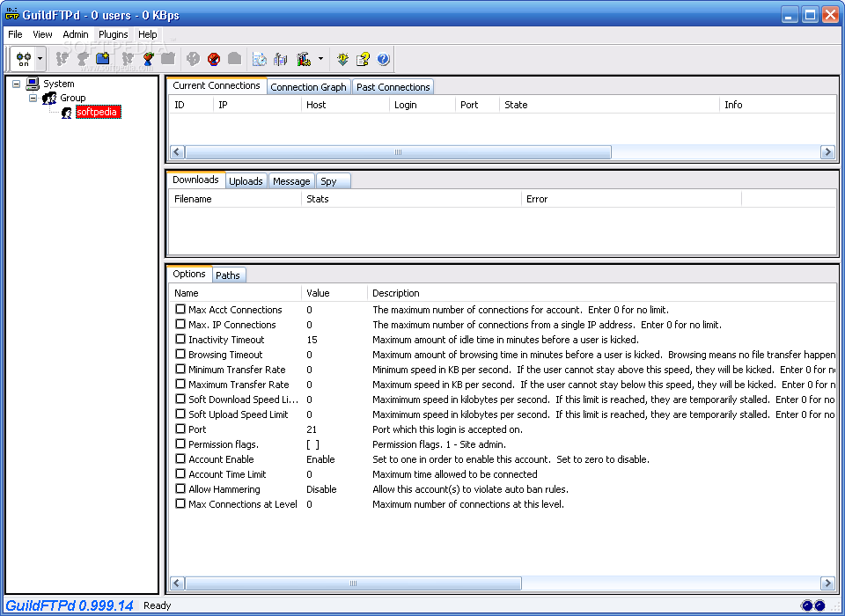Click the Stats column header in Downloads

(411, 199)
